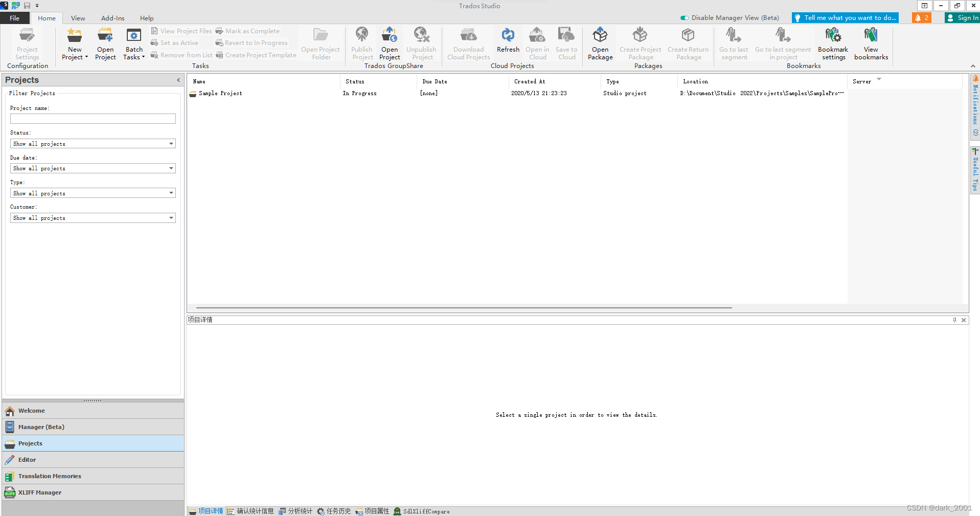This screenshot has height=516, width=980.
Task: Click Tell me what you want to do
Action: (845, 18)
